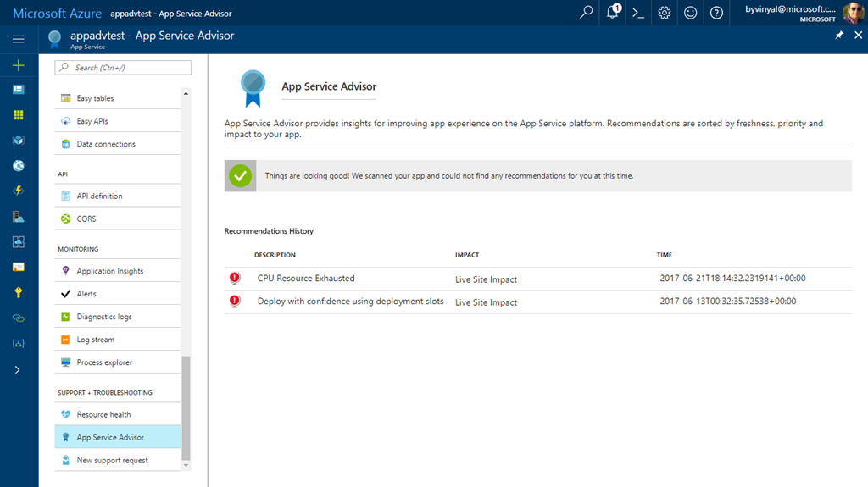
Task: Launch Cloud Shell from the top bar
Action: (639, 13)
